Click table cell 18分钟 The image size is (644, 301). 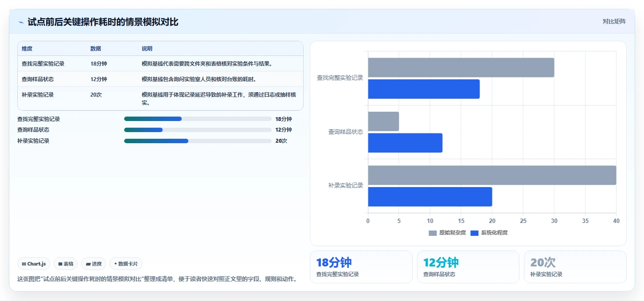tap(99, 64)
